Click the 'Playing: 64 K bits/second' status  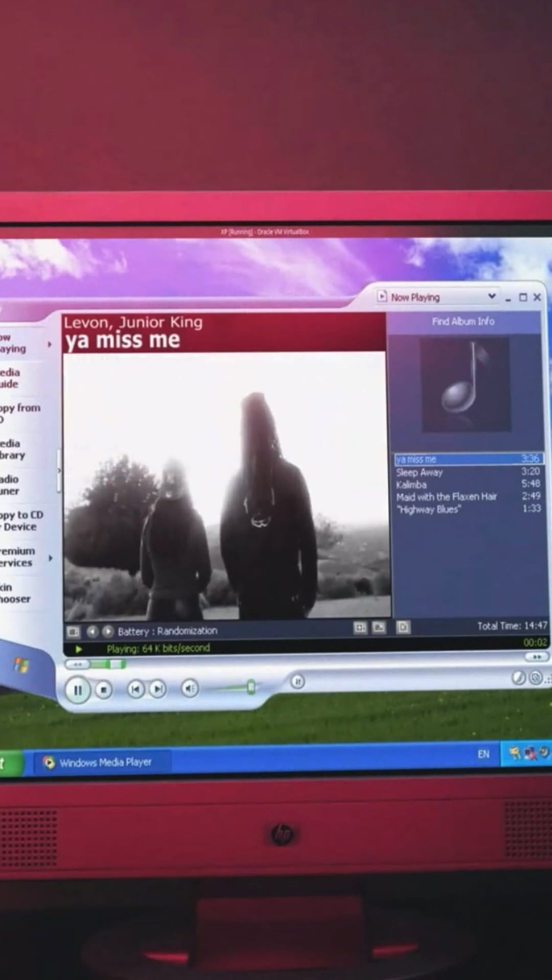click(158, 648)
